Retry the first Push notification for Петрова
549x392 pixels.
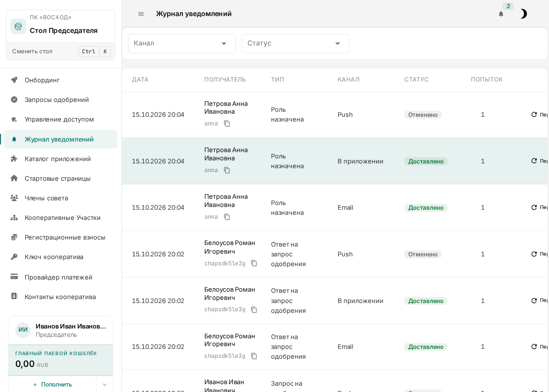coord(539,114)
